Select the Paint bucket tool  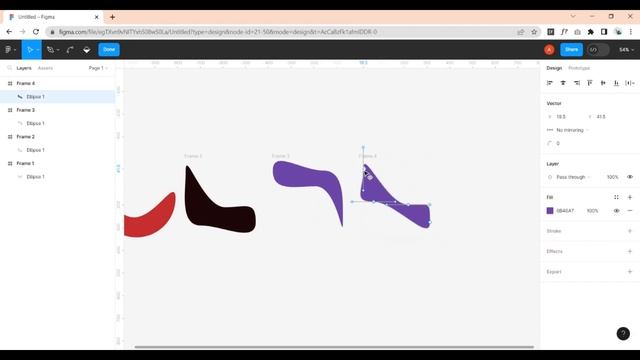(x=87, y=50)
